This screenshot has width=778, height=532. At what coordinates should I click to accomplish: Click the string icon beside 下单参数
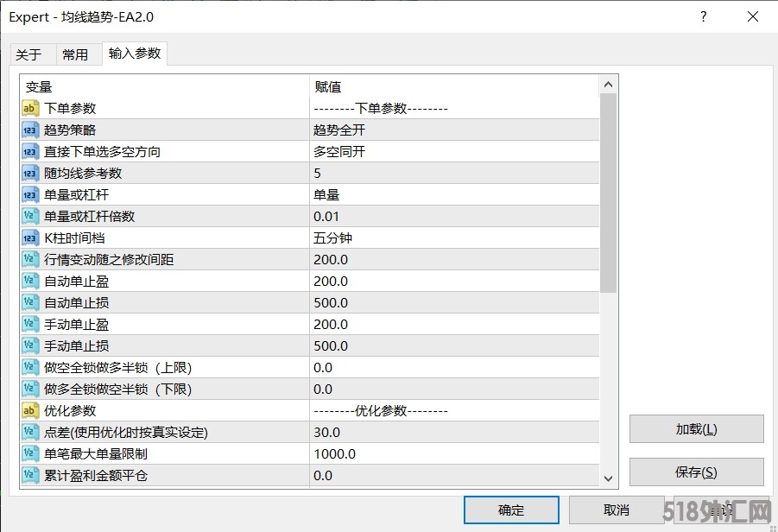pyautogui.click(x=30, y=108)
